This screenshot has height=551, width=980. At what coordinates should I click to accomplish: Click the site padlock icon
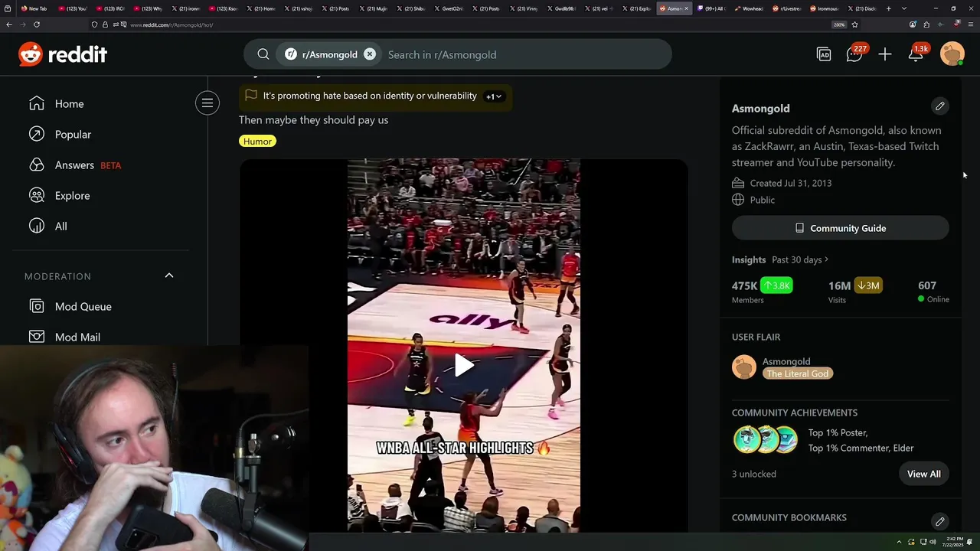104,24
